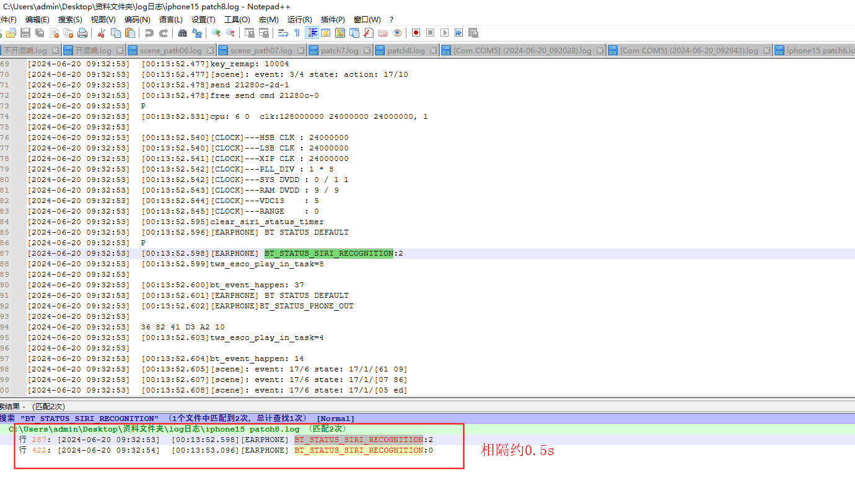Open the Replace toolbar icon
Screen dimensions: 855x504
[x=197, y=33]
